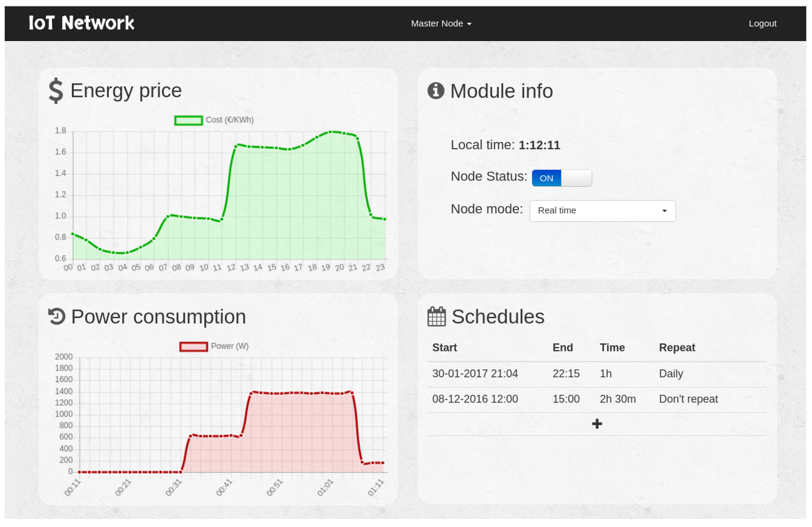This screenshot has height=527, width=812.
Task: Toggle the Power (W) legend swatch
Action: (194, 347)
